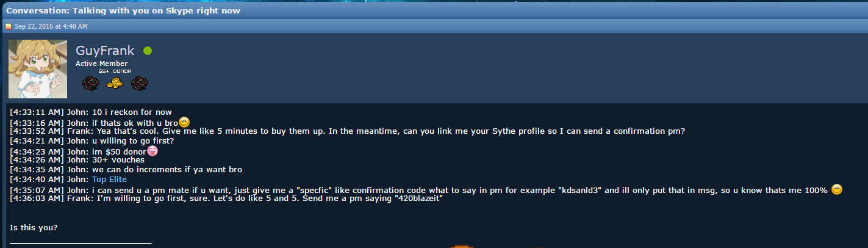The height and width of the screenshot is (248, 868).
Task: Click the "Active Member" rank label
Action: (x=101, y=64)
